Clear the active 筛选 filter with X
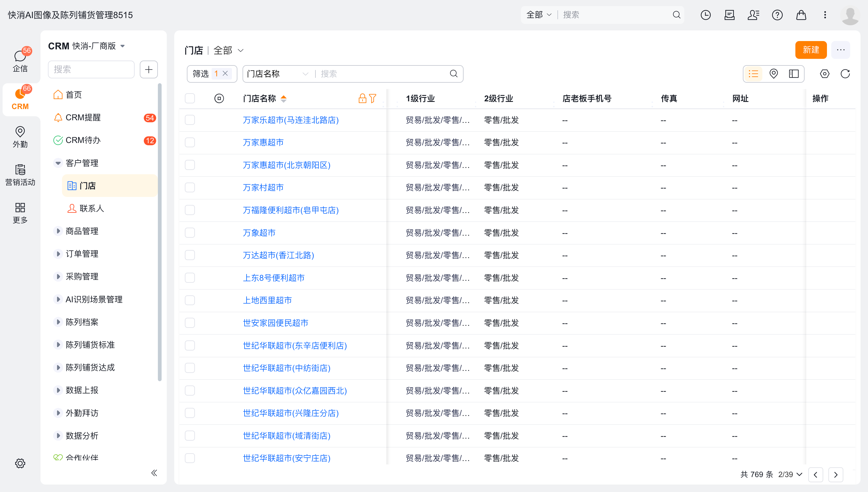 click(225, 73)
